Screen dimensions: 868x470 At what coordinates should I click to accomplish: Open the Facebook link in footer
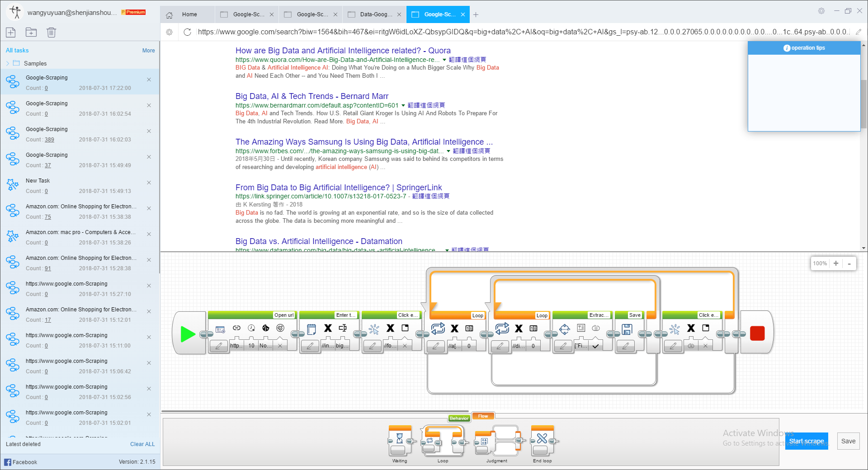pos(20,462)
